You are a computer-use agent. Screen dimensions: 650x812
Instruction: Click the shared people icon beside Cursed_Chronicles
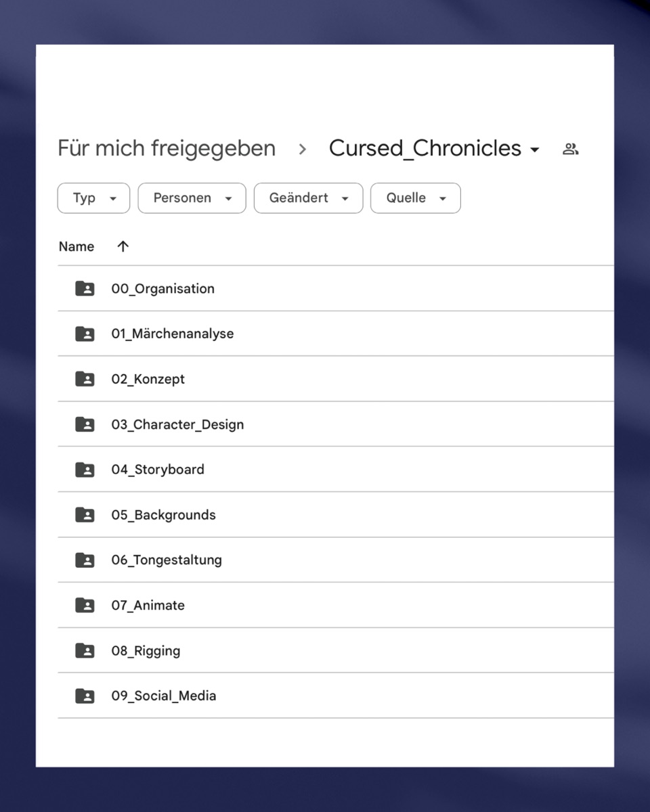pos(571,150)
